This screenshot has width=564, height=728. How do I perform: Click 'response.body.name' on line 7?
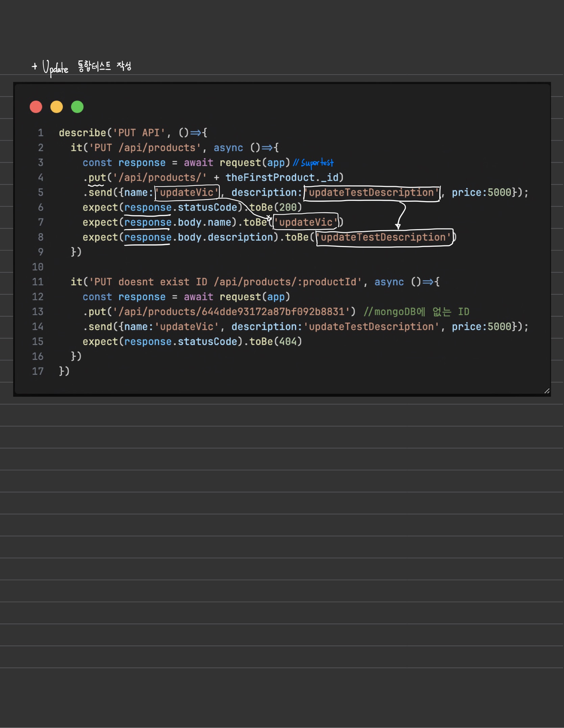click(178, 222)
